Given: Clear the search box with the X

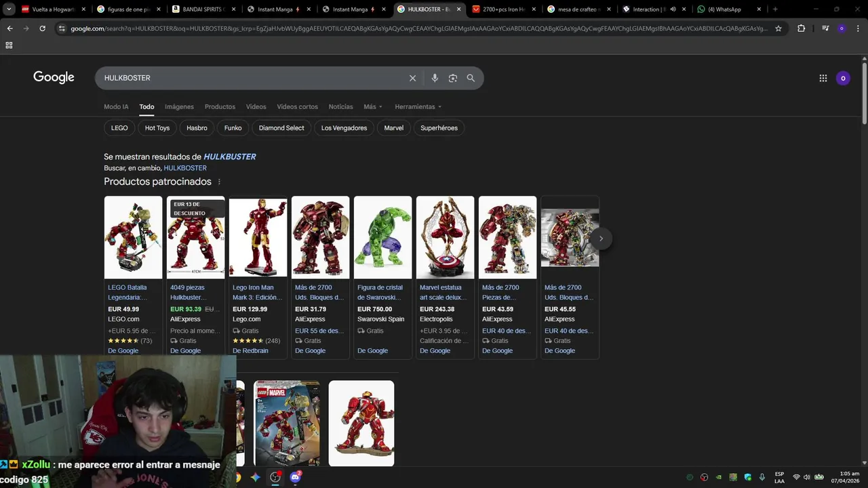Looking at the screenshot, I should [x=412, y=78].
